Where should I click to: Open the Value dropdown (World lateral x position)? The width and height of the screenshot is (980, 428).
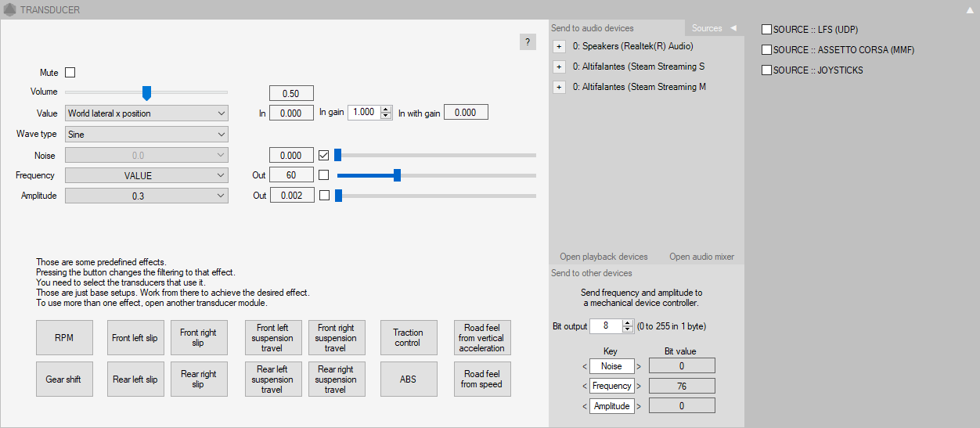point(146,113)
